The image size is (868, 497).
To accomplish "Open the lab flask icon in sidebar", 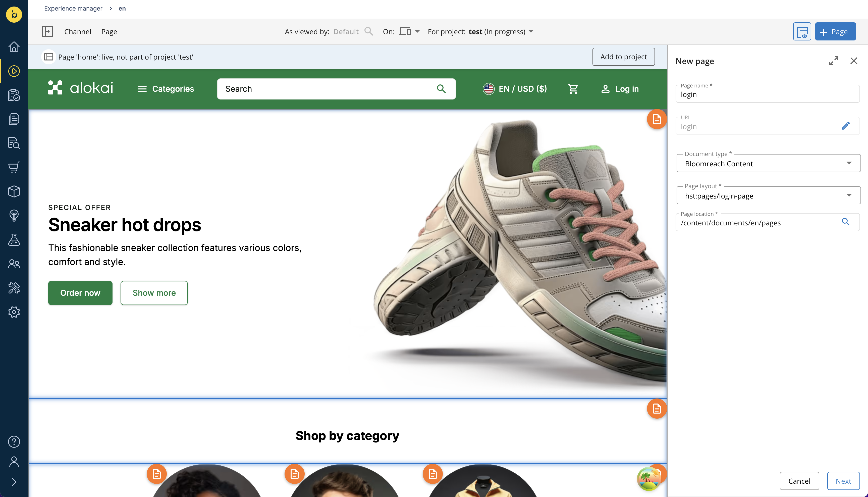I will [14, 240].
